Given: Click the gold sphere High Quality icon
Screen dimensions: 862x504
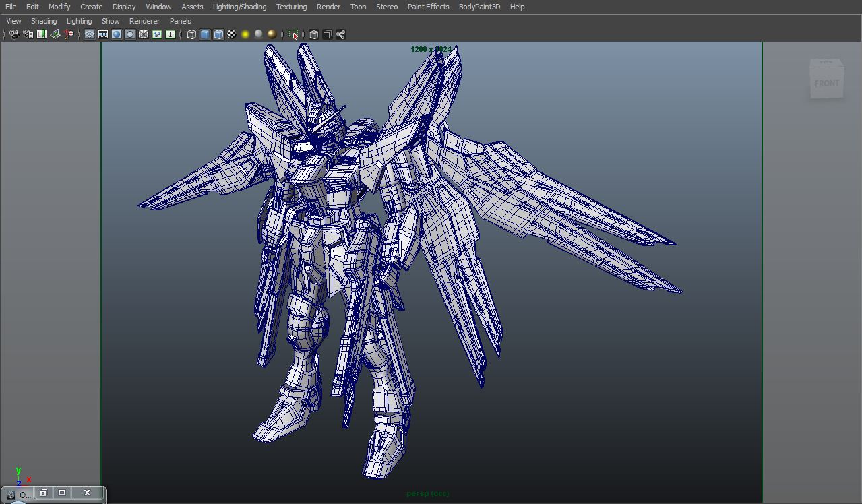Looking at the screenshot, I should [x=272, y=34].
